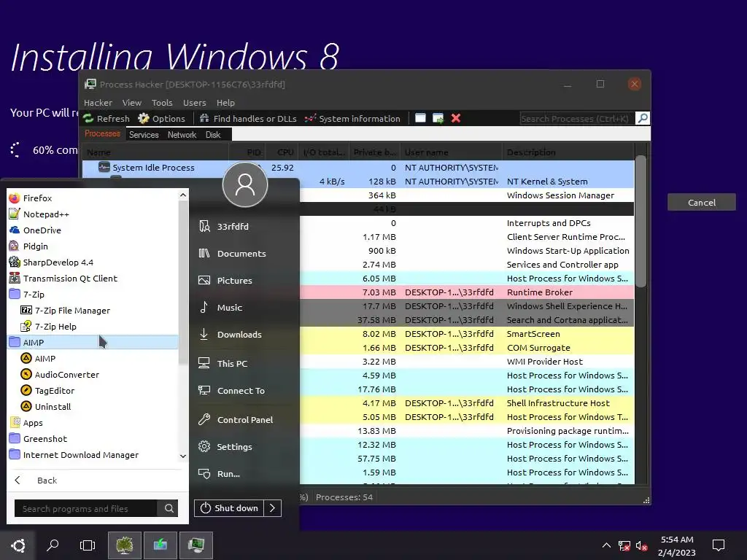Open the Tools menu
Image resolution: width=747 pixels, height=560 pixels.
pos(162,103)
